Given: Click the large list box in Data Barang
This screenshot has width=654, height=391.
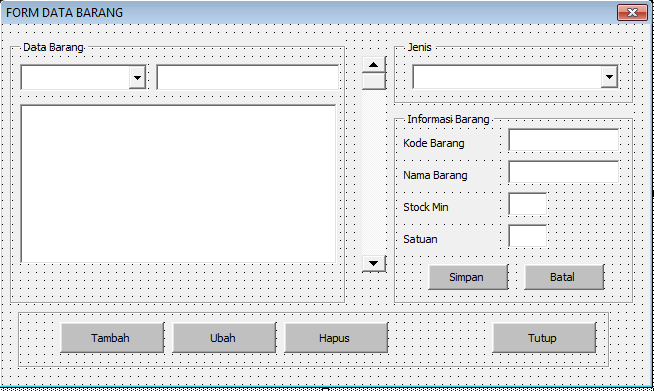Looking at the screenshot, I should pos(178,184).
